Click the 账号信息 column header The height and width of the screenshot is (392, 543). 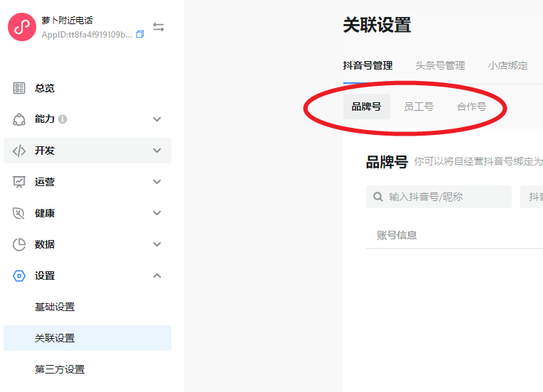[x=397, y=235]
